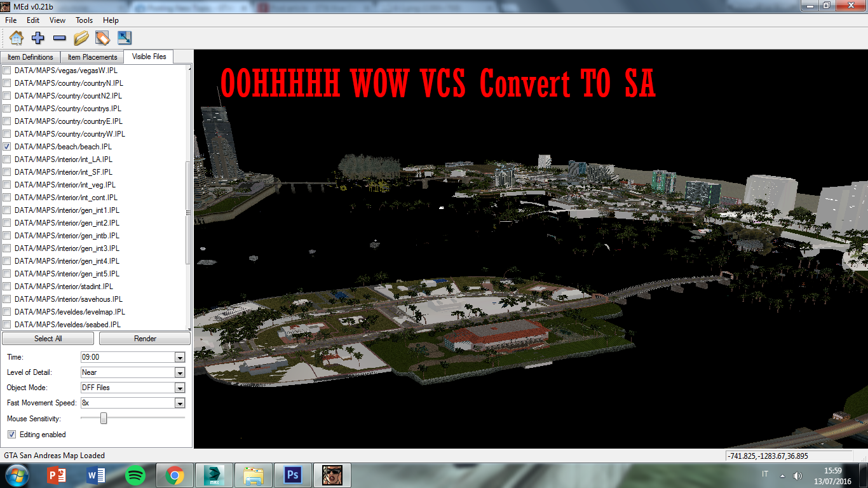This screenshot has width=868, height=488.
Task: Click the blue minus toolbar icon
Action: [x=59, y=37]
